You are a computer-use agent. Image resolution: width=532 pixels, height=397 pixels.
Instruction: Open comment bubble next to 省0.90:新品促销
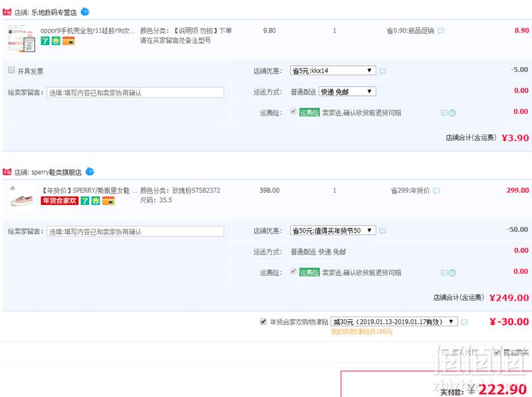pyautogui.click(x=441, y=31)
